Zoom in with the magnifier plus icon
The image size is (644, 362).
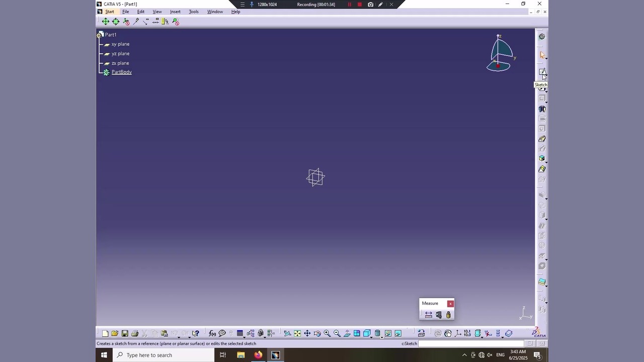pos(327,333)
